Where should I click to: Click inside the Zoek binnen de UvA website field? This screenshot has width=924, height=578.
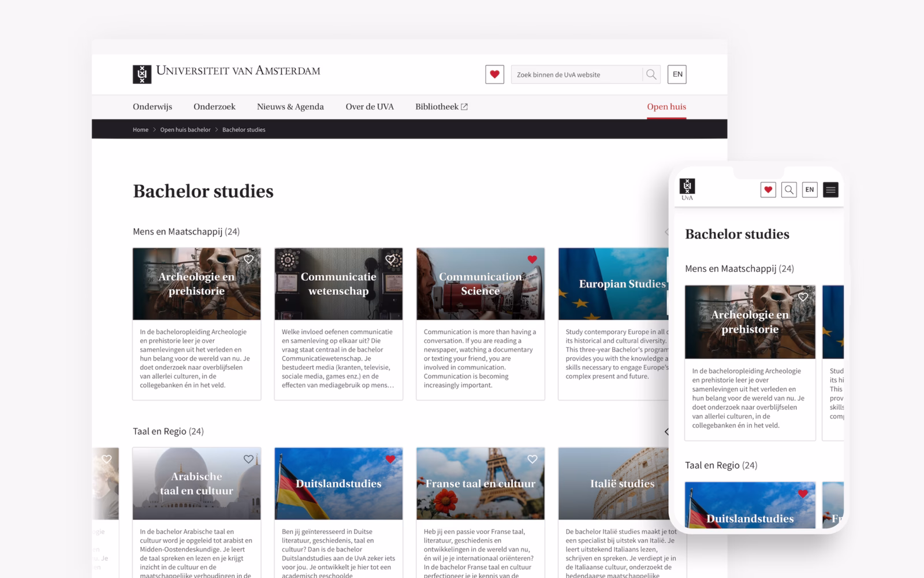coord(572,74)
